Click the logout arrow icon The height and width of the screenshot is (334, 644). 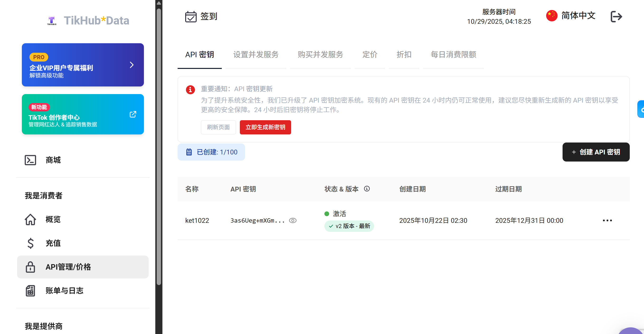pyautogui.click(x=616, y=17)
